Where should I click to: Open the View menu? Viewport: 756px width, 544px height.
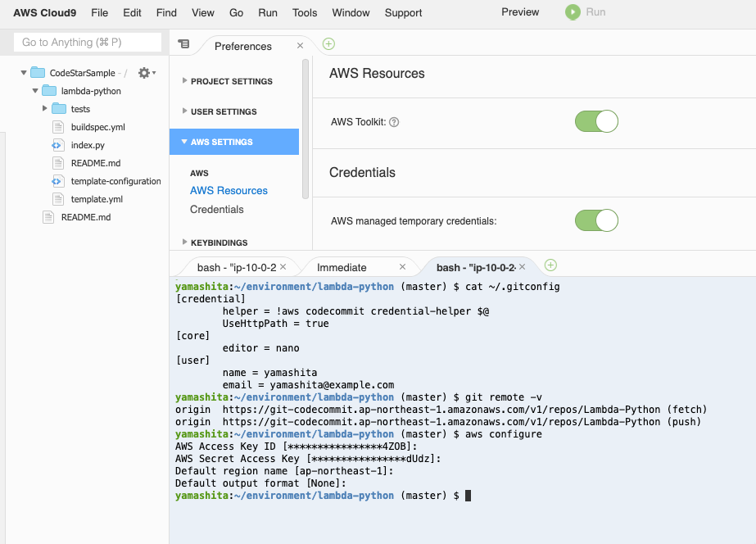point(203,13)
